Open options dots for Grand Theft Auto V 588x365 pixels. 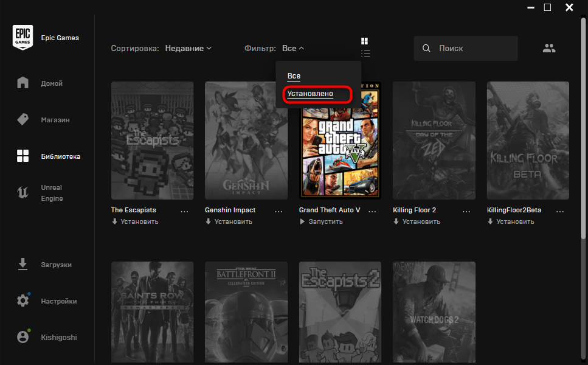tap(372, 211)
